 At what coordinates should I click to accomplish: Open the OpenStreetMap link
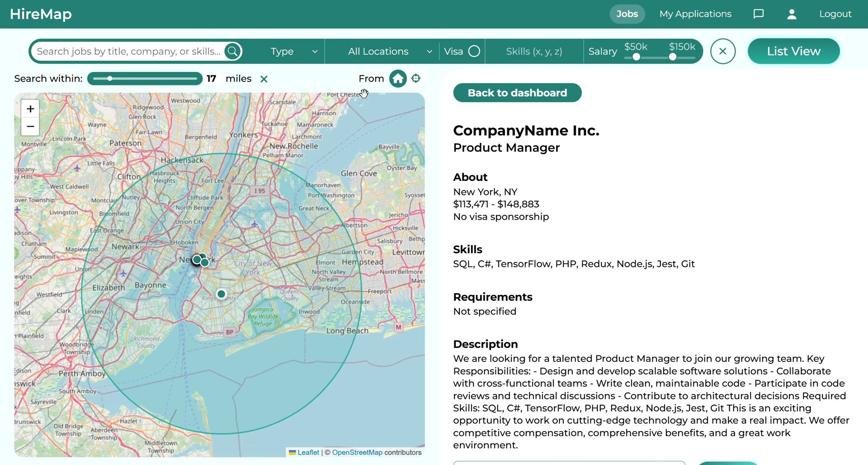(357, 452)
